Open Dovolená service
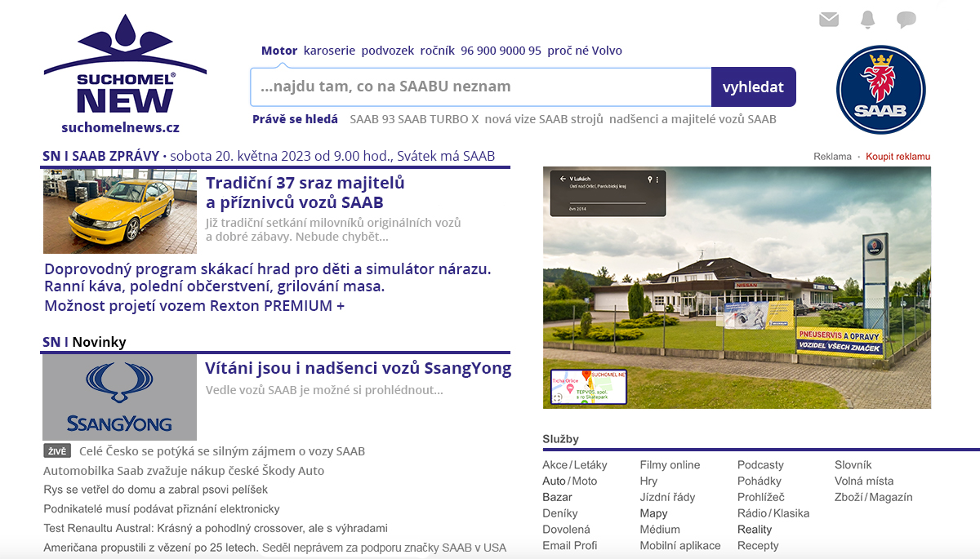Image resolution: width=980 pixels, height=559 pixels. [x=566, y=530]
